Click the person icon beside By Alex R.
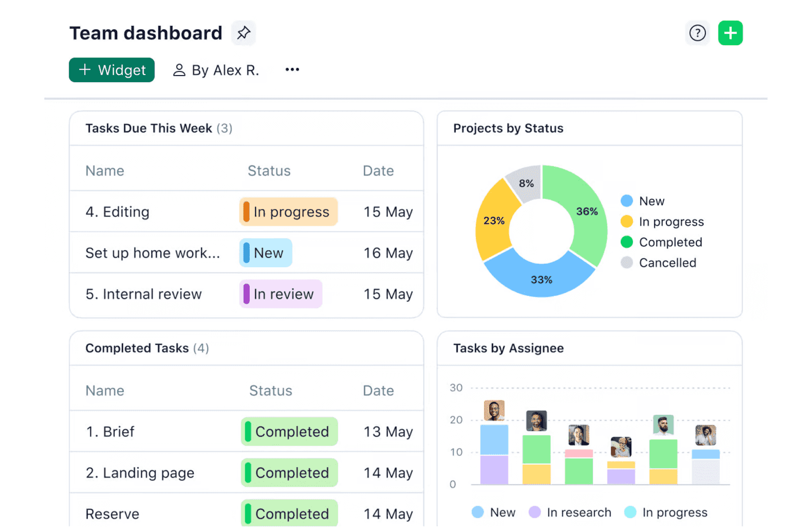Image resolution: width=812 pixels, height=530 pixels. [179, 70]
